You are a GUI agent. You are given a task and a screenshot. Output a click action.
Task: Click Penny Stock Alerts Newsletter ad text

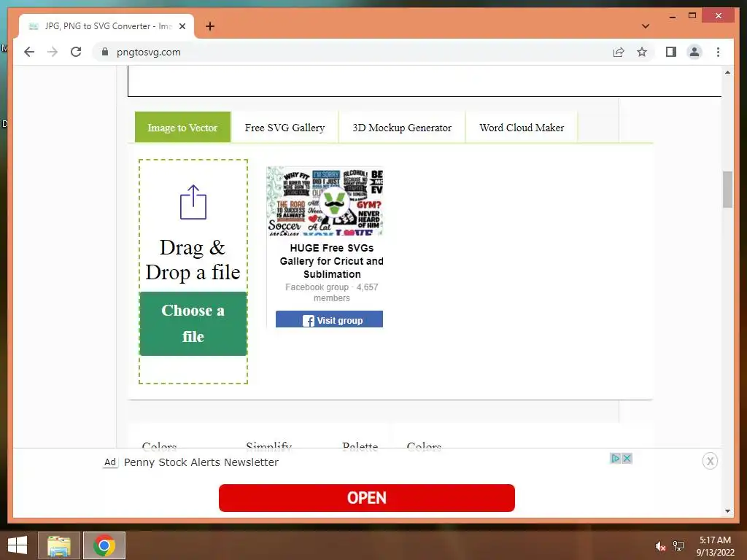[201, 462]
